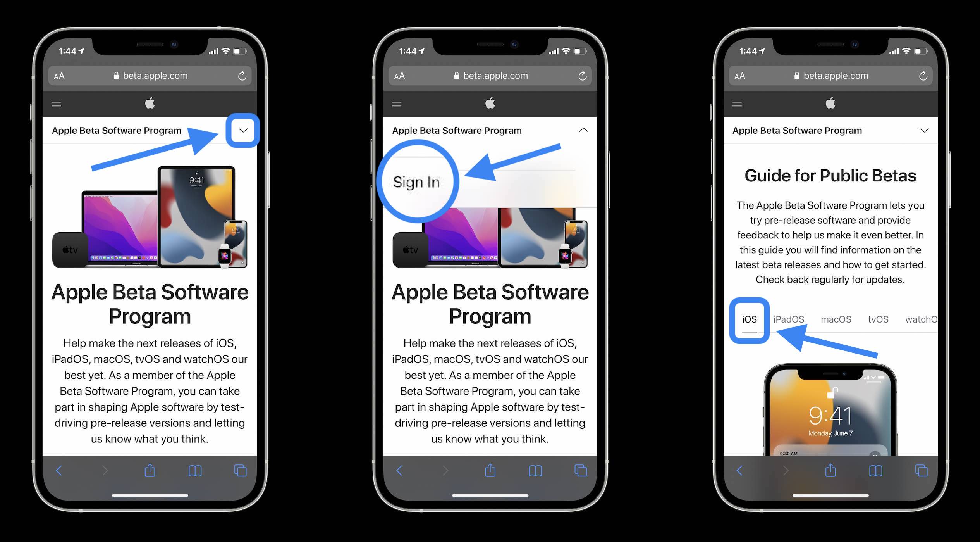Image resolution: width=980 pixels, height=542 pixels.
Task: Select the macOS tab in beta guide
Action: [836, 318]
